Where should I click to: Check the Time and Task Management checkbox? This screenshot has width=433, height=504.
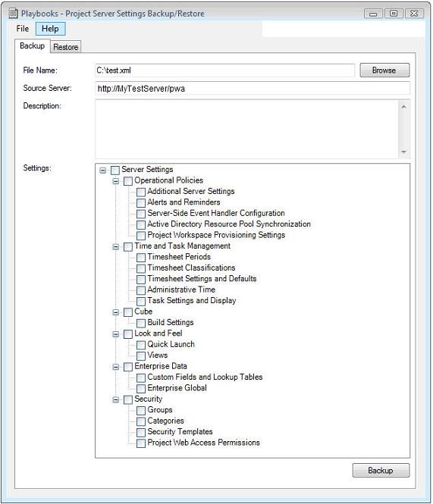pyautogui.click(x=128, y=246)
